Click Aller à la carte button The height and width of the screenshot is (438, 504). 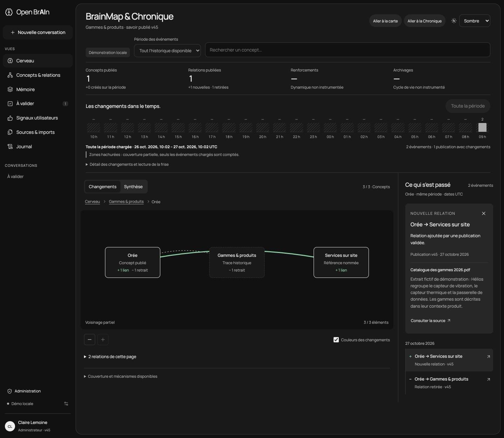click(x=385, y=21)
